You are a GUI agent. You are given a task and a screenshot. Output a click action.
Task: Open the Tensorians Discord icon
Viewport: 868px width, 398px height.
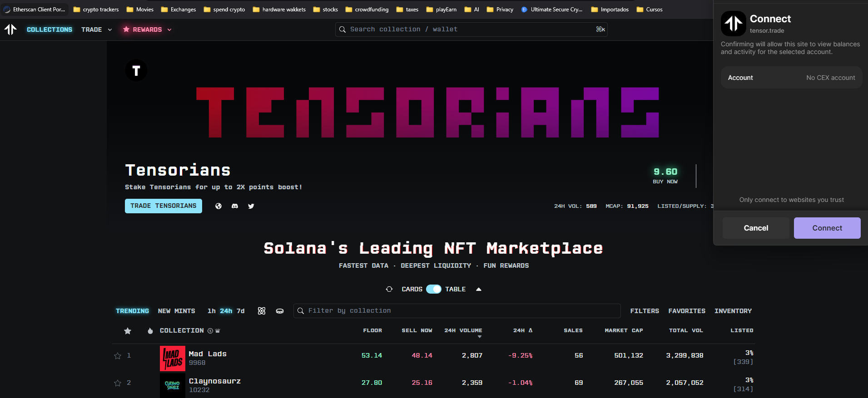pyautogui.click(x=235, y=206)
